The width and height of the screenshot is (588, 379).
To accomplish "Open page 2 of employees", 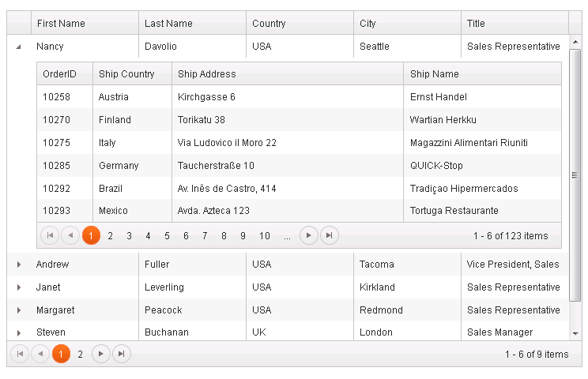I will coord(80,354).
